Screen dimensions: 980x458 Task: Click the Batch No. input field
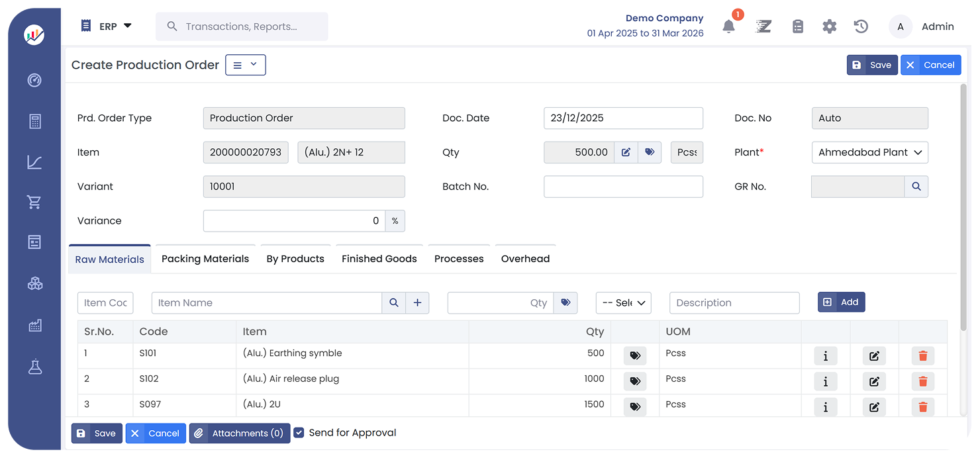(622, 187)
